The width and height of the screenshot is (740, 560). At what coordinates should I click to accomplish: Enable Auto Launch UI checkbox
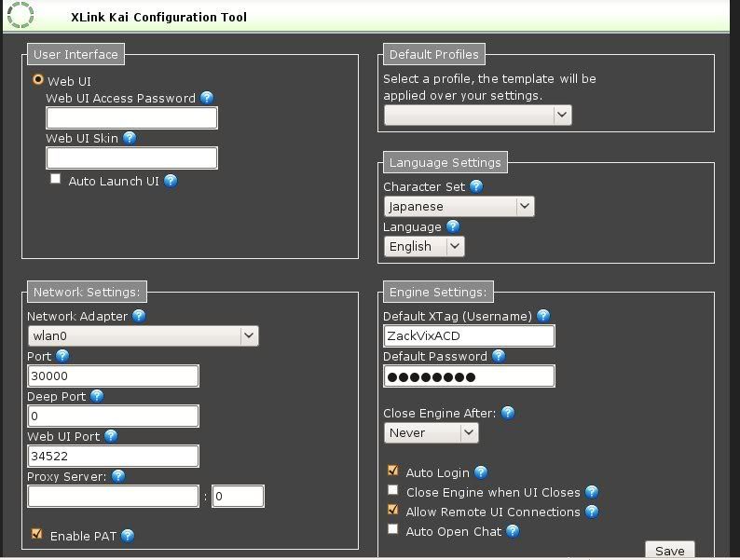56,179
